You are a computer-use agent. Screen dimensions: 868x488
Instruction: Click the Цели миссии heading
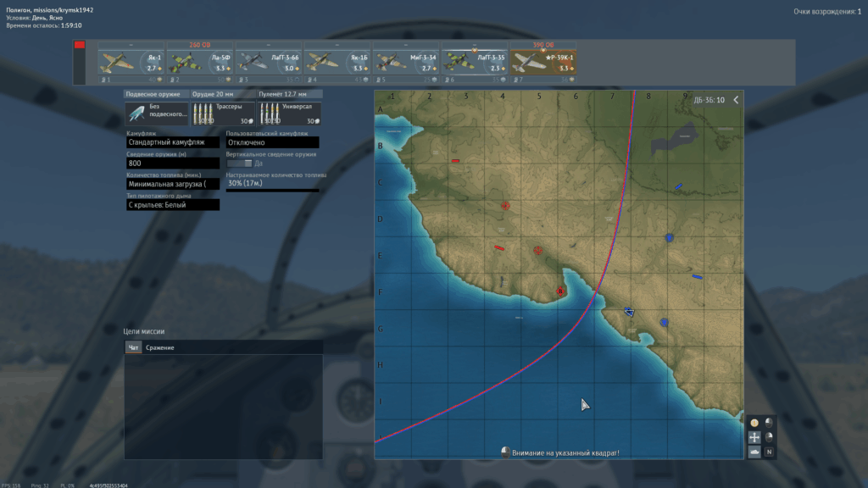144,331
